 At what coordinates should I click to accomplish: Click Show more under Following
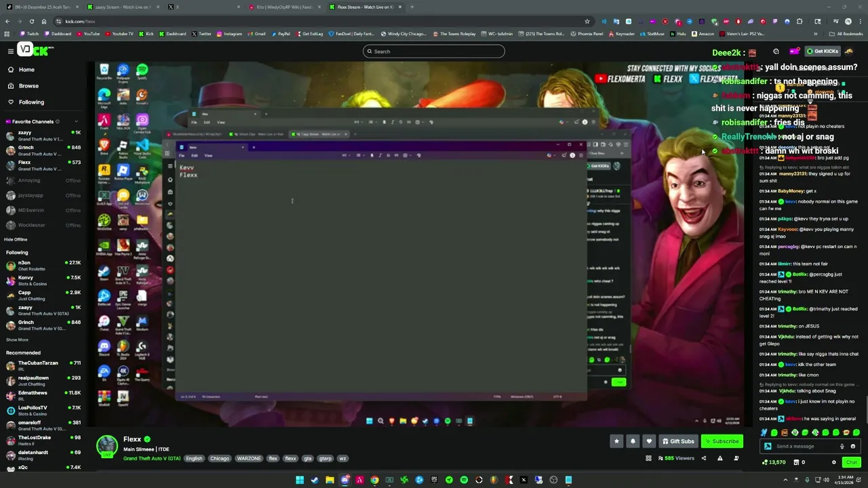point(17,340)
